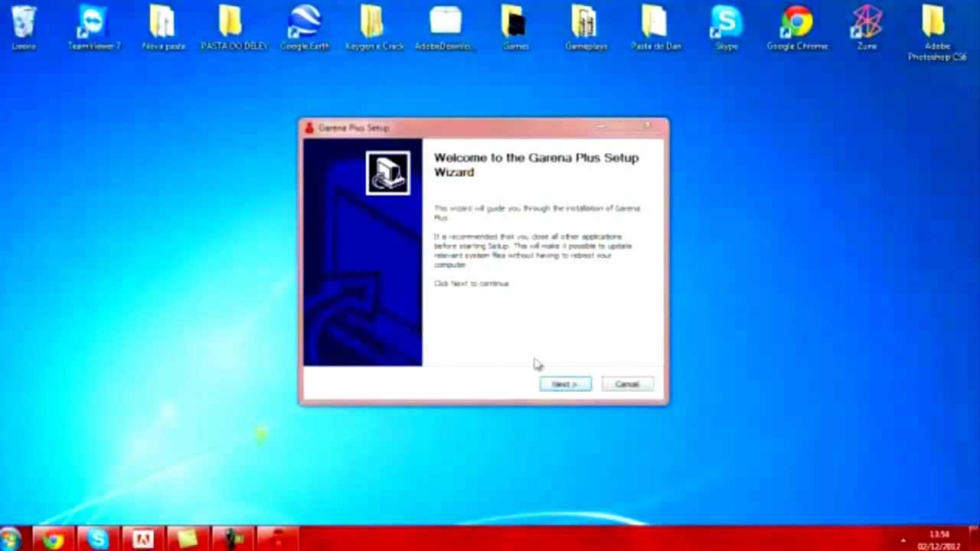Open the Games desktop folder
This screenshot has width=980, height=551.
[515, 28]
